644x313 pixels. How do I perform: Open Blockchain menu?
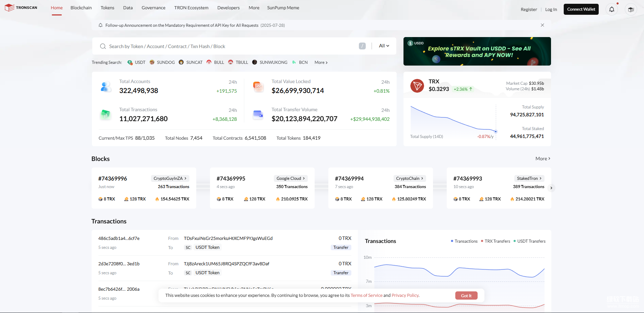[x=81, y=8]
